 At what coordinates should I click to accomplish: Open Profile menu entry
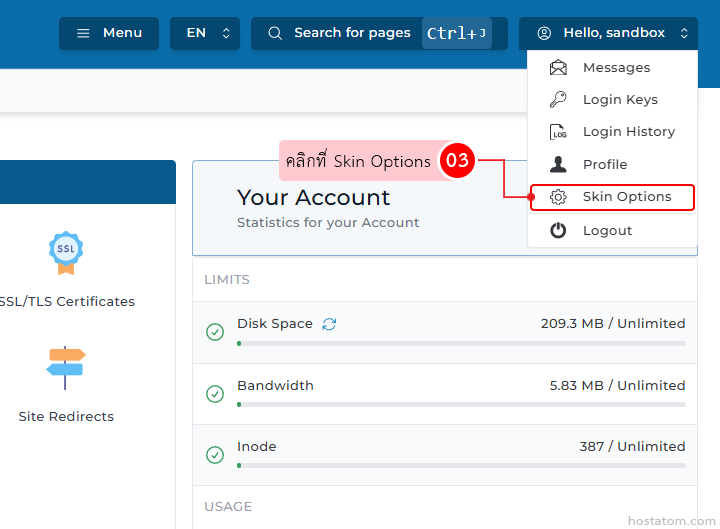[612, 164]
